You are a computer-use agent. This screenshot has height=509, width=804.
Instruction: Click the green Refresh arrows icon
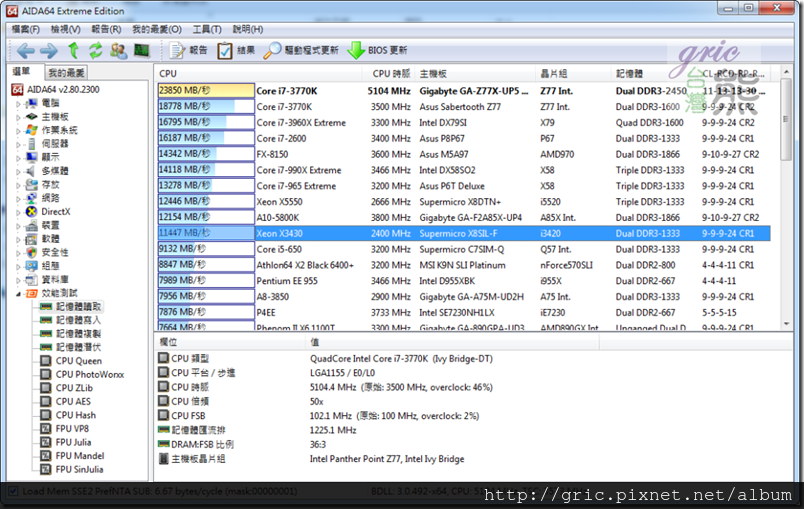click(x=96, y=50)
